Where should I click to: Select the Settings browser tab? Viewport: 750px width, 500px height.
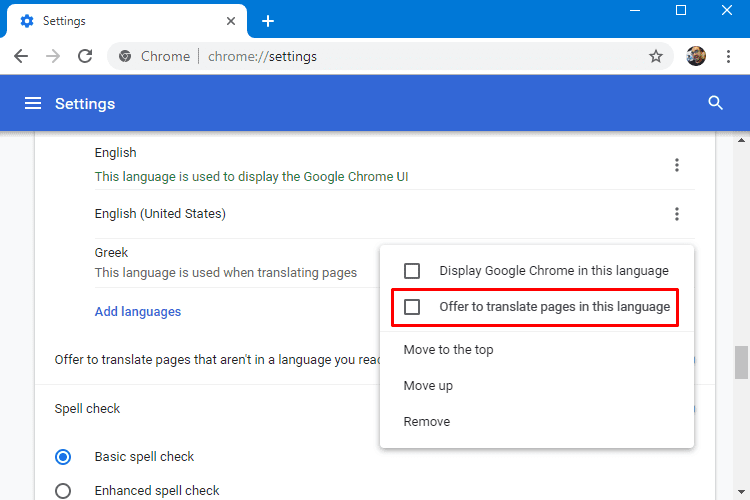point(127,21)
